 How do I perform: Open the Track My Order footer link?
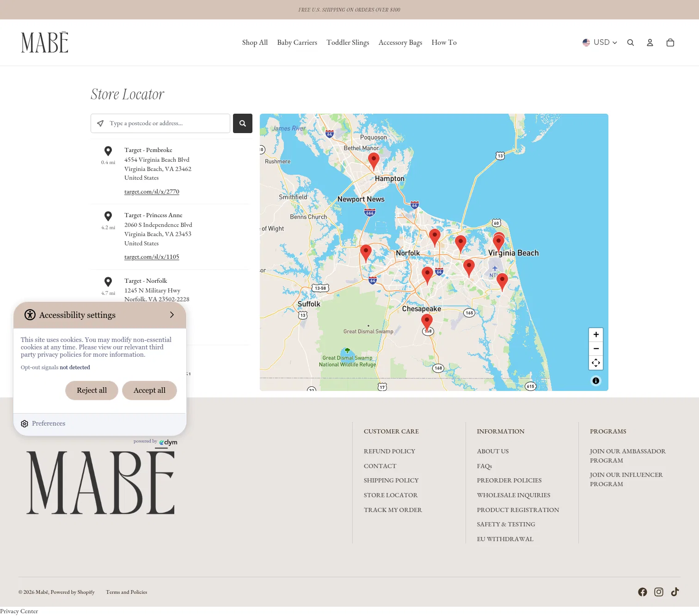tap(393, 510)
